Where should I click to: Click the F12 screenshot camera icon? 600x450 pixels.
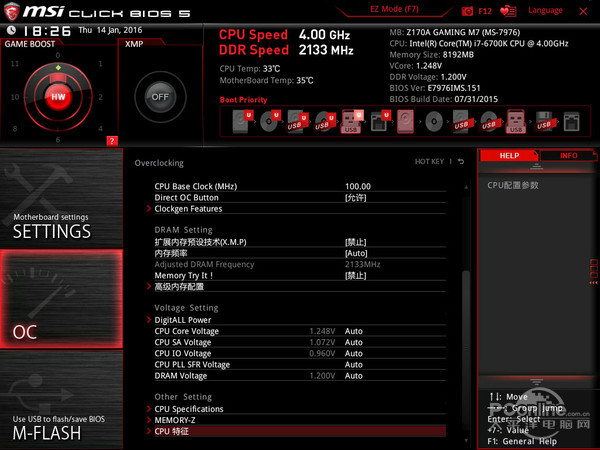click(467, 11)
